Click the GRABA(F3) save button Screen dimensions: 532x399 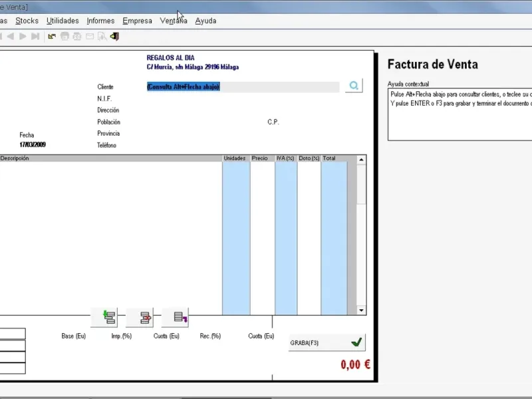pos(327,342)
